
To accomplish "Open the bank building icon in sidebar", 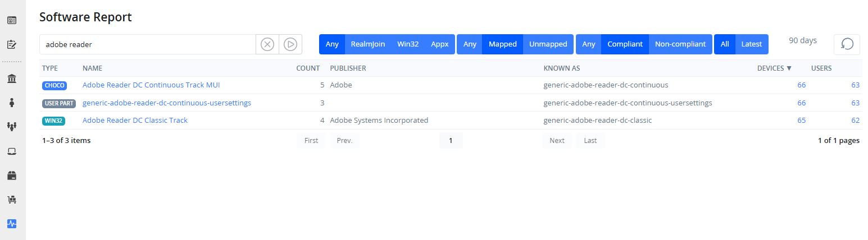I will point(11,79).
